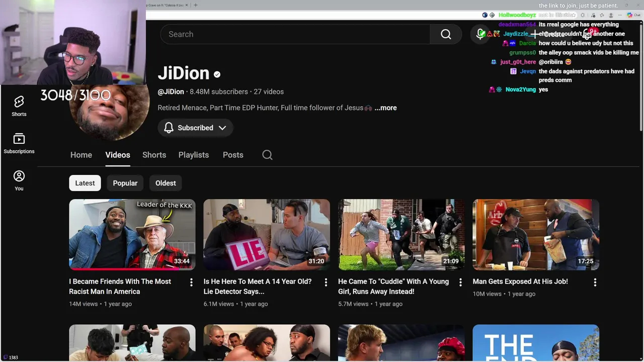Open the You sidebar section
The image size is (644, 362).
19,181
